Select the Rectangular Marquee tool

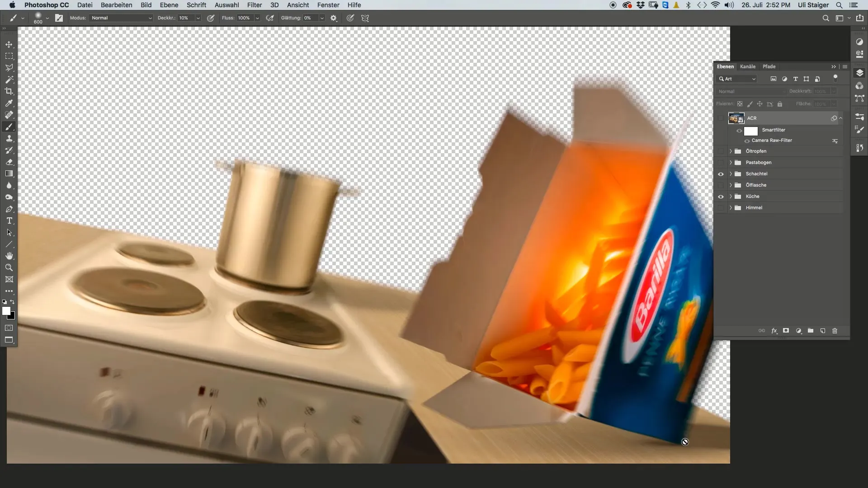coord(9,56)
